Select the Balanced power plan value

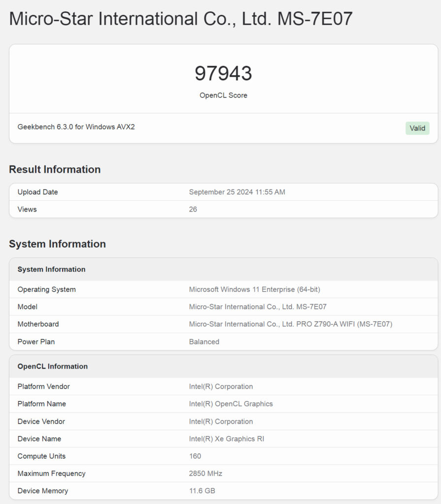[x=204, y=342]
